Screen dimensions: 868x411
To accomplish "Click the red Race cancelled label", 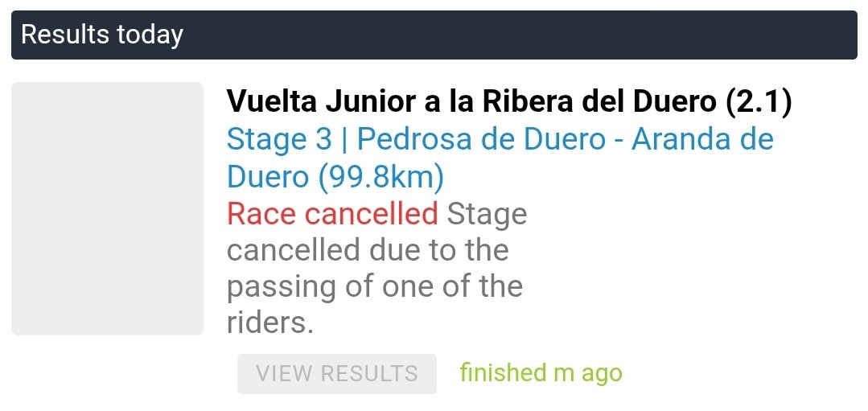I will point(331,214).
